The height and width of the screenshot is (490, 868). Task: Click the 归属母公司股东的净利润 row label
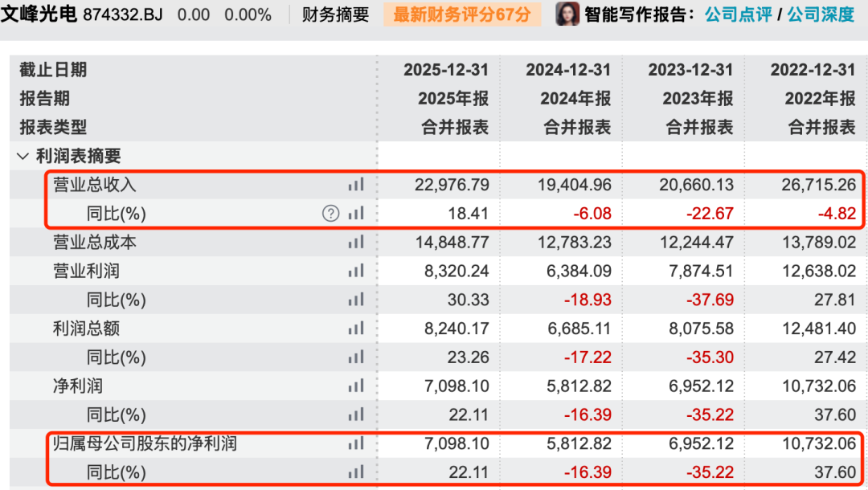[145, 443]
